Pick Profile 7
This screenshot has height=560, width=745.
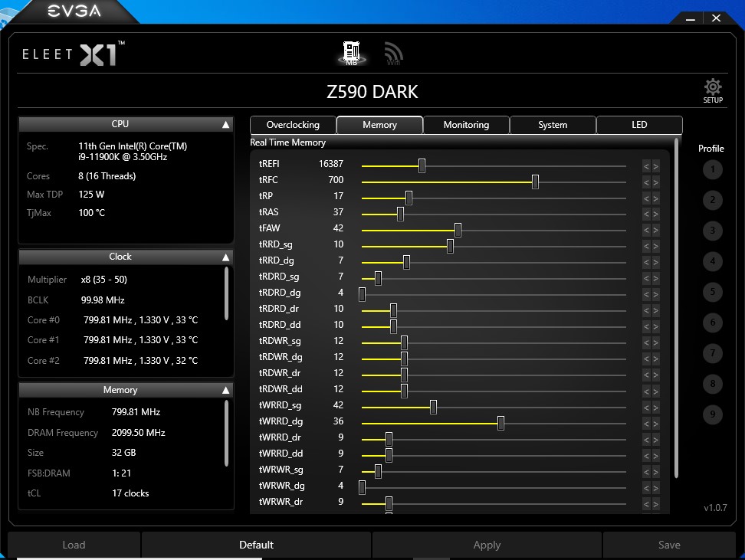[712, 353]
